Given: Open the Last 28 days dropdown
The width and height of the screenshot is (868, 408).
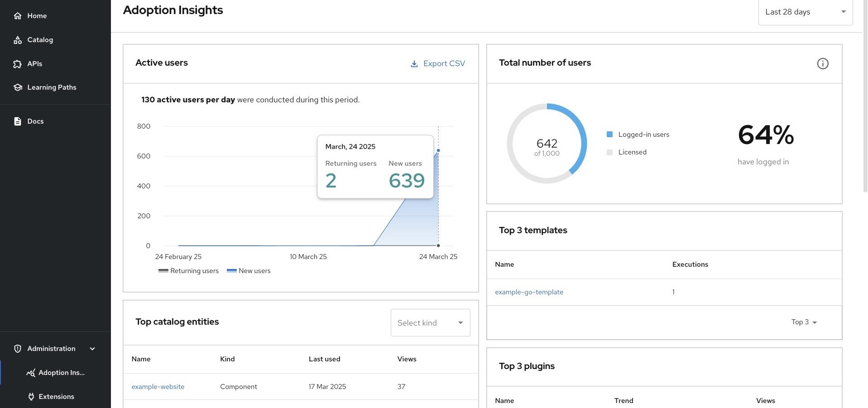Looking at the screenshot, I should click(x=805, y=12).
